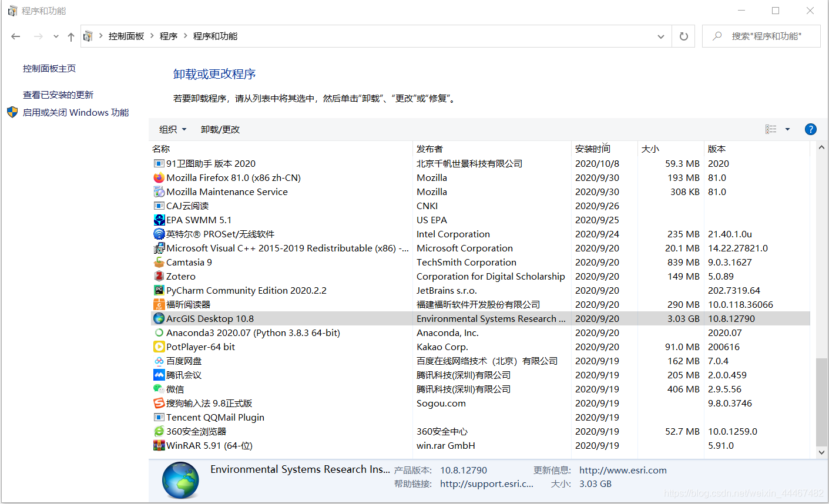Click the PotPlayer-64 bit icon

tap(159, 347)
